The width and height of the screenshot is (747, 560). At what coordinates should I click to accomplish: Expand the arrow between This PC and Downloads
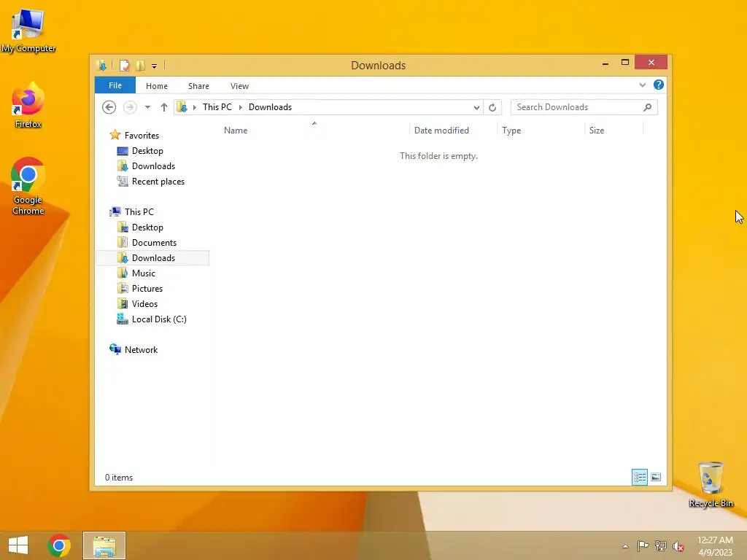point(240,107)
